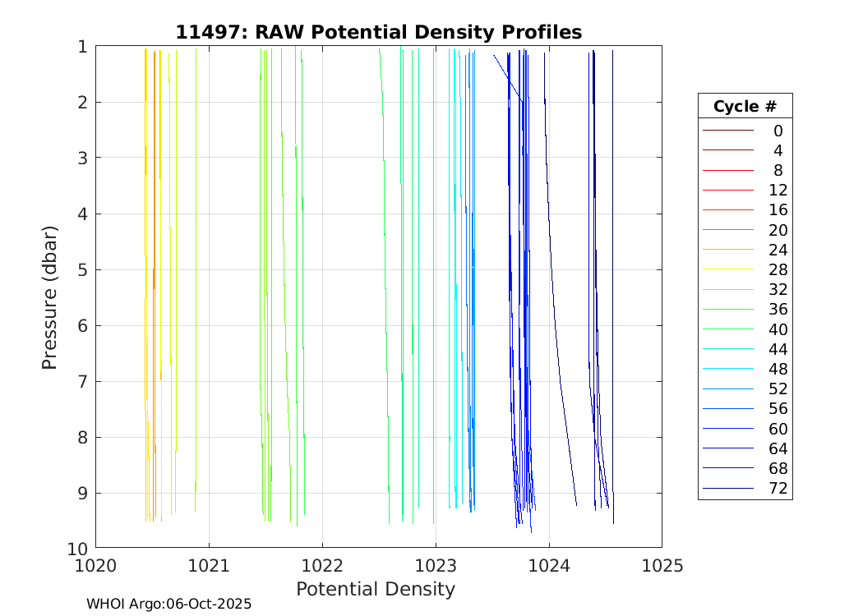The width and height of the screenshot is (863, 616).
Task: Select the x-axis tick label 1020
Action: tap(96, 565)
